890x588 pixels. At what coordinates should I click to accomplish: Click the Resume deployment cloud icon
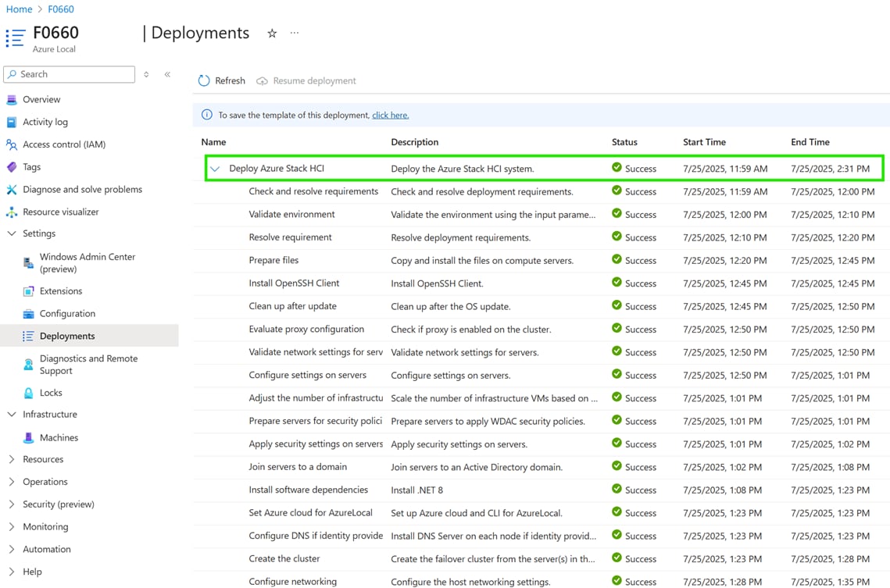point(262,81)
